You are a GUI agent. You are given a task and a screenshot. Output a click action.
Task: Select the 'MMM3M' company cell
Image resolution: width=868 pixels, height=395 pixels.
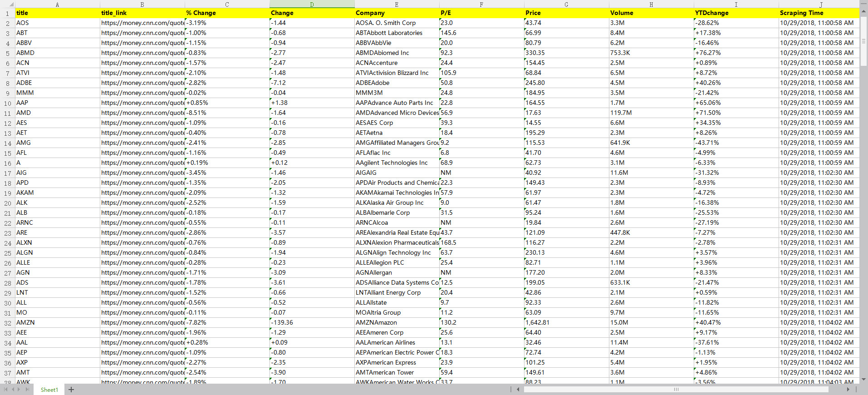(397, 93)
